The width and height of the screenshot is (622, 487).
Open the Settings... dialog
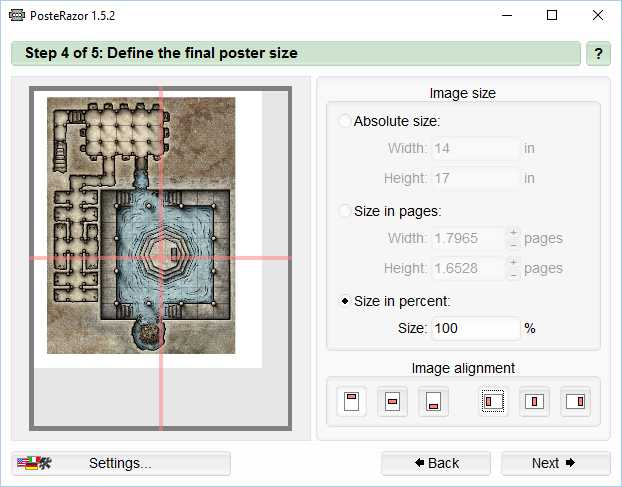click(x=121, y=463)
